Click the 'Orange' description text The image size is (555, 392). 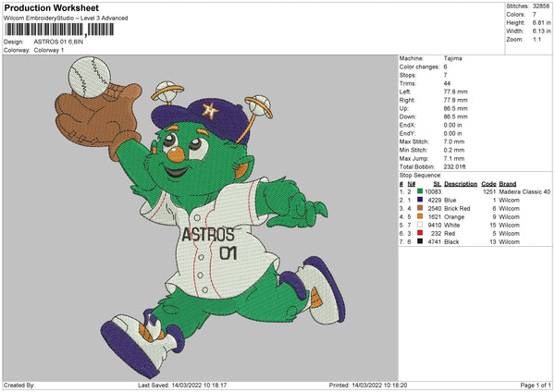[x=454, y=217]
